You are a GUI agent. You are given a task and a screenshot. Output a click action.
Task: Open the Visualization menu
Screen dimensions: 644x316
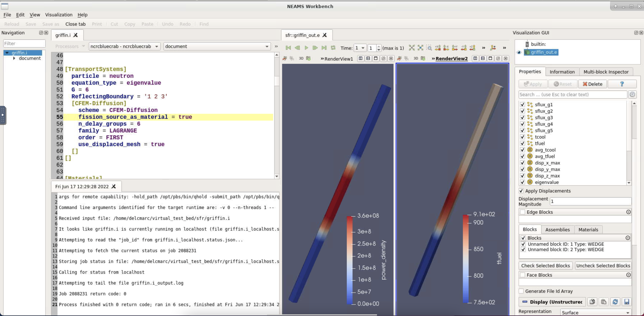(59, 15)
